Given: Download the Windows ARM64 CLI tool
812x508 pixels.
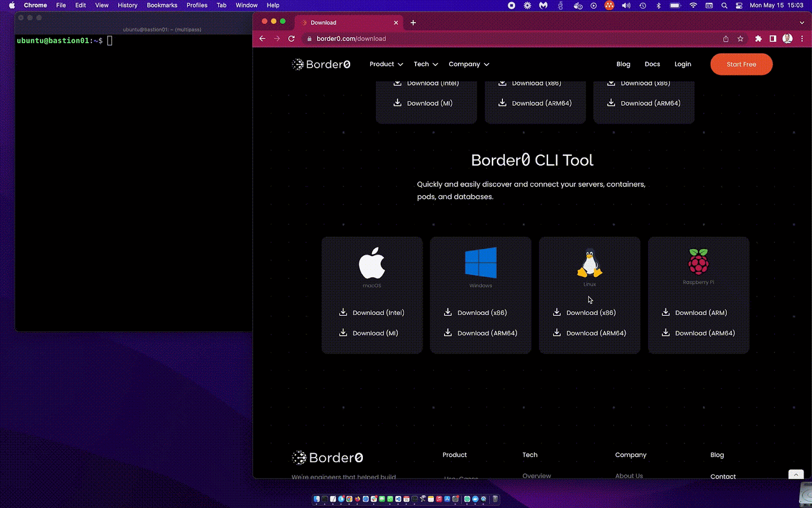Looking at the screenshot, I should tap(481, 333).
